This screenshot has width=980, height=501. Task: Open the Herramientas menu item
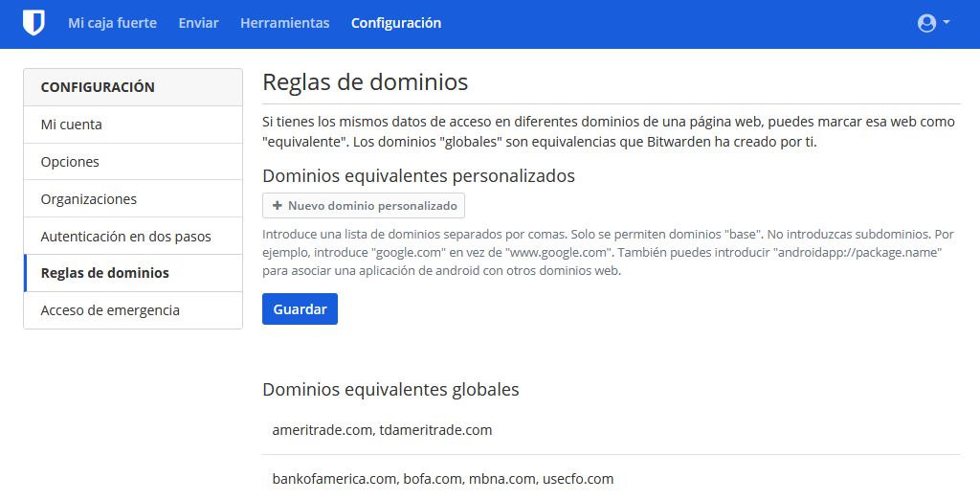tap(284, 23)
